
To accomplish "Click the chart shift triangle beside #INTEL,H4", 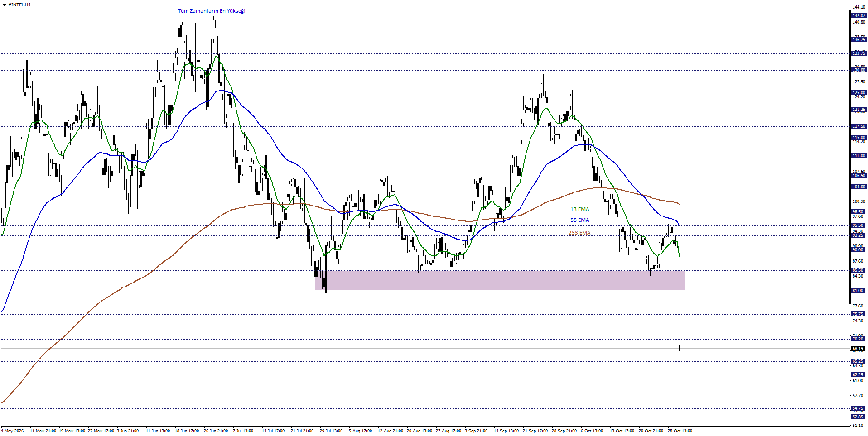I will click(5, 5).
